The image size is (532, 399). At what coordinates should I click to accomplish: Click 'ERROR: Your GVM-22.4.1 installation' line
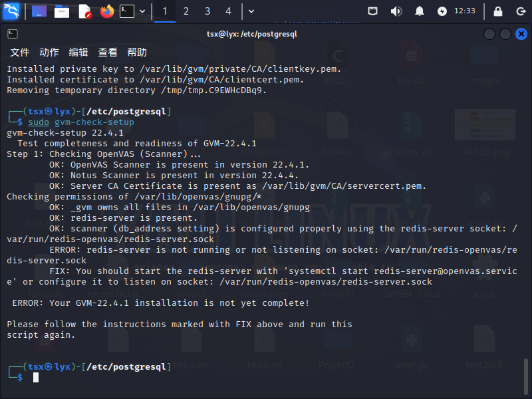click(161, 303)
